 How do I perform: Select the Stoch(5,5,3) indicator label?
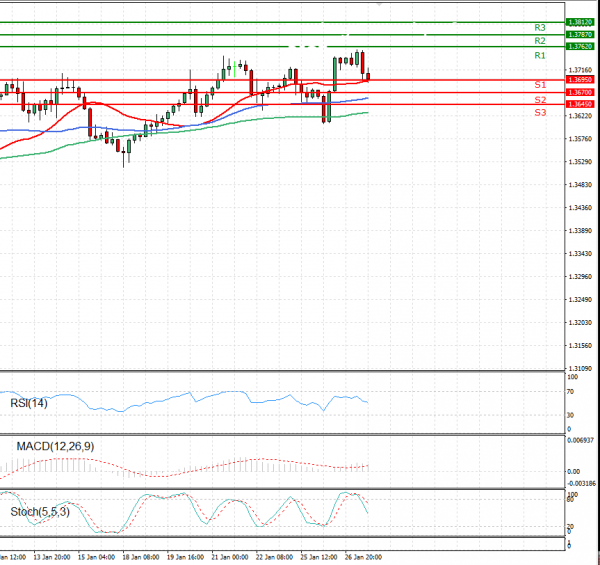[40, 511]
